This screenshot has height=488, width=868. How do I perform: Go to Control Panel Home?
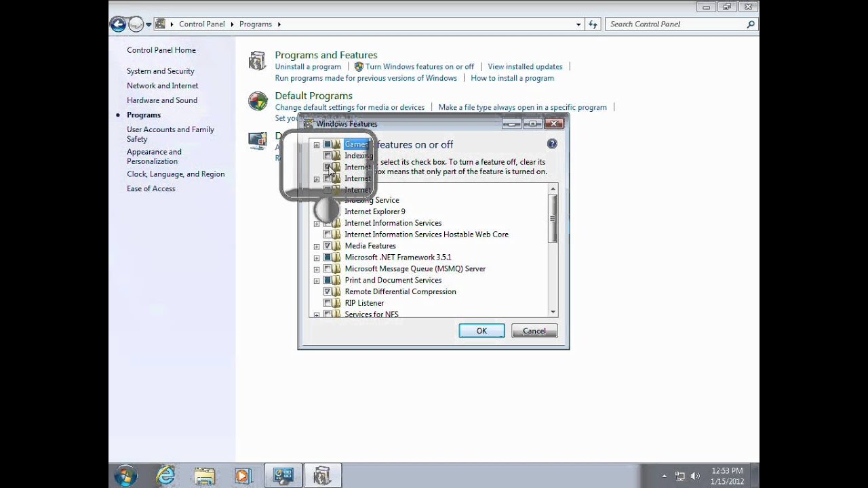(161, 50)
